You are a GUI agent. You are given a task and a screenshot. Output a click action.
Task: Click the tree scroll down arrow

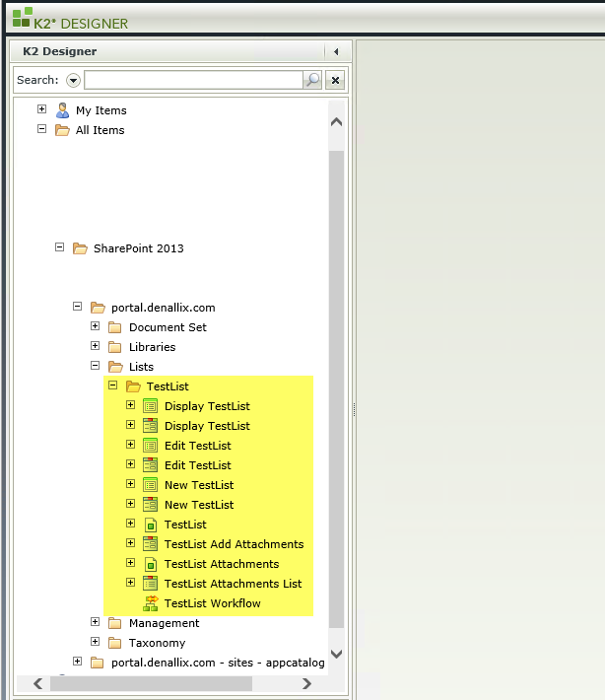[336, 654]
